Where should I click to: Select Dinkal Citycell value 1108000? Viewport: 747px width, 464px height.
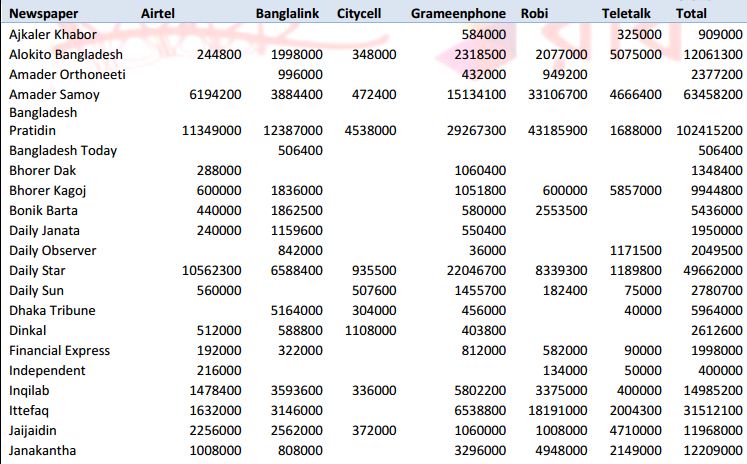point(368,331)
